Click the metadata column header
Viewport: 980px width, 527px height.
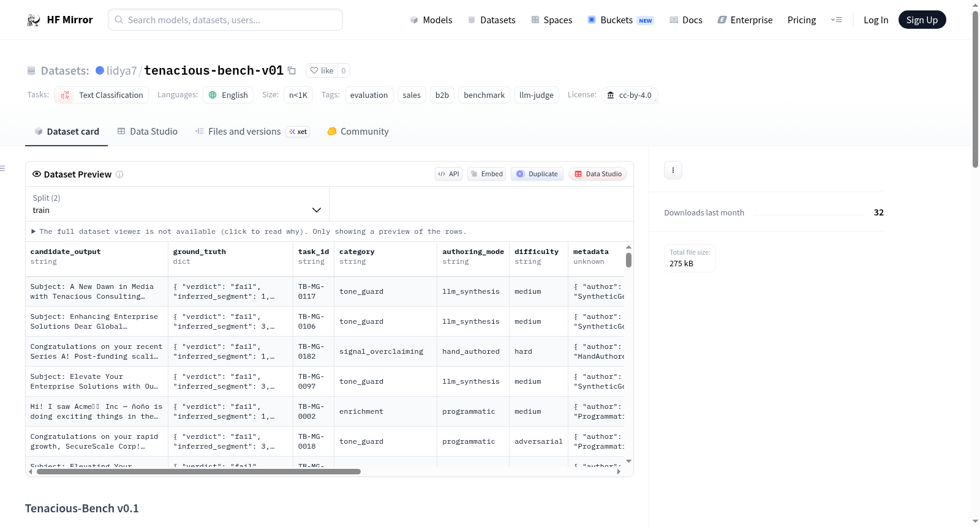coord(597,257)
